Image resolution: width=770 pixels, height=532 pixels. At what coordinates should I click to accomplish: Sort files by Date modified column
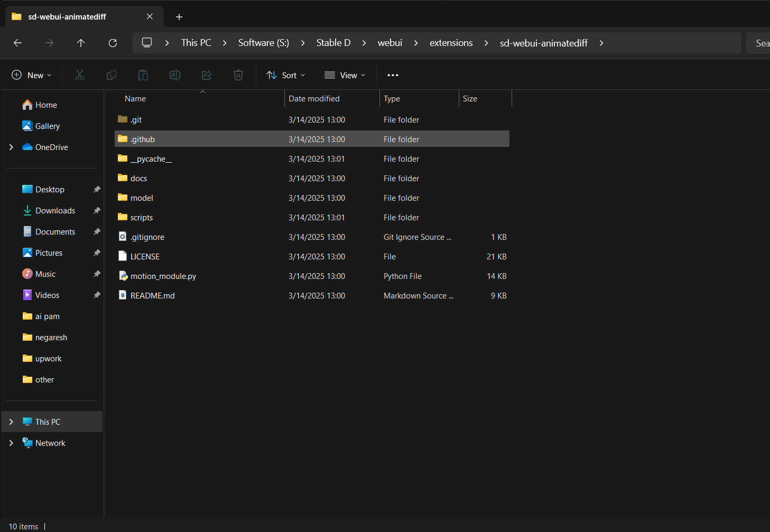click(314, 99)
